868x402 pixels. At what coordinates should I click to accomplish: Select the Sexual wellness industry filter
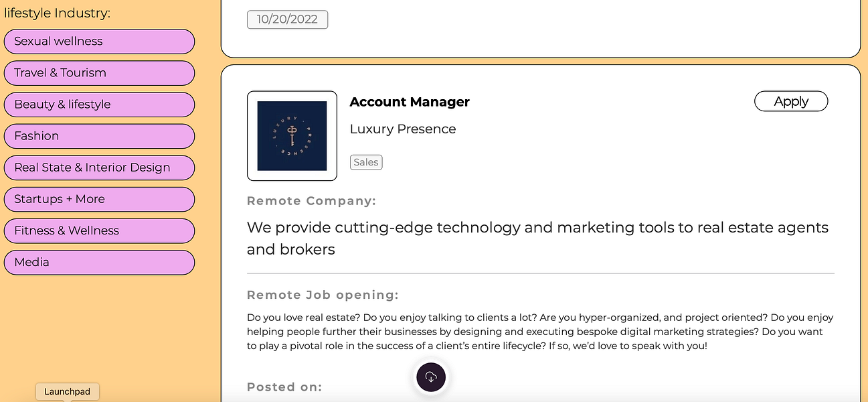tap(99, 42)
